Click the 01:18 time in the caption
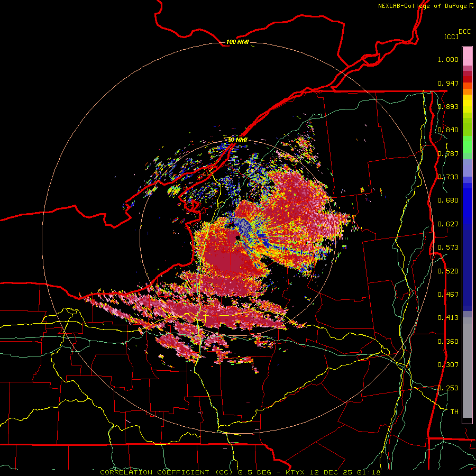The width and height of the screenshot is (476, 476). 368,472
